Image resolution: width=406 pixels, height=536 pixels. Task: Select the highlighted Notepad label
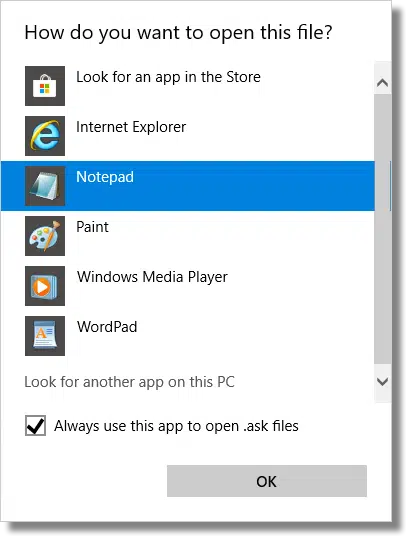[x=105, y=177]
